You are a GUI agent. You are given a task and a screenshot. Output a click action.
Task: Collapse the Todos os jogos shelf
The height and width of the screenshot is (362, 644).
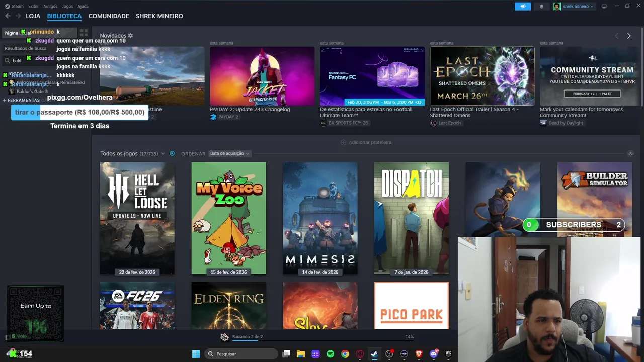point(630,154)
